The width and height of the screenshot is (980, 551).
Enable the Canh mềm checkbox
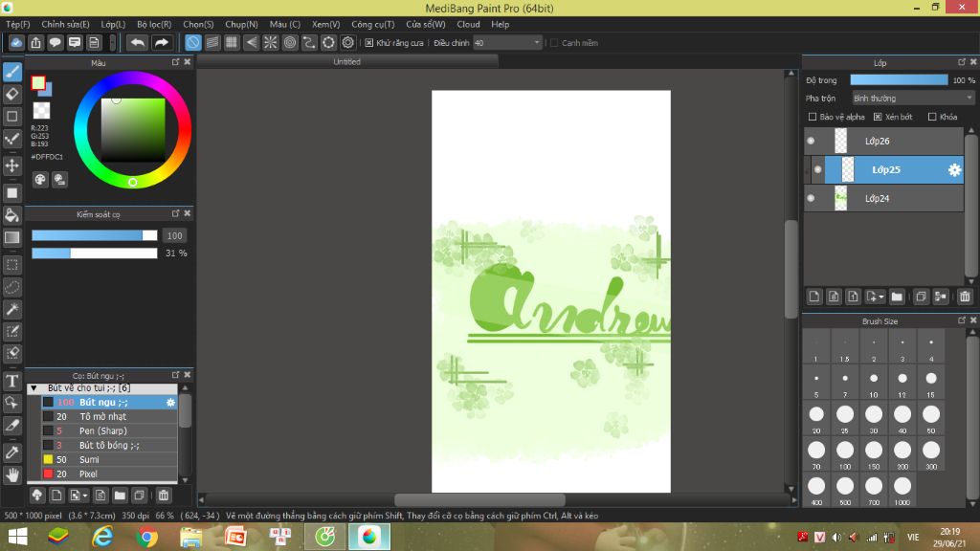pyautogui.click(x=554, y=43)
